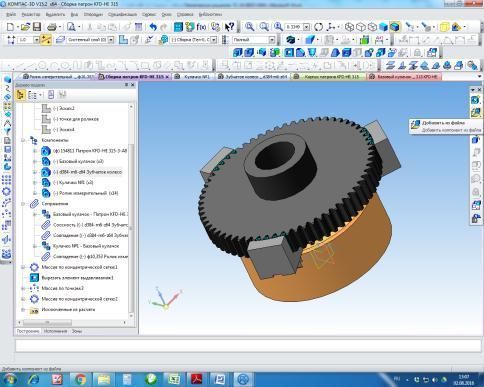Expand the Базовый кулачок component node
The width and height of the screenshot is (484, 387).
[35, 162]
